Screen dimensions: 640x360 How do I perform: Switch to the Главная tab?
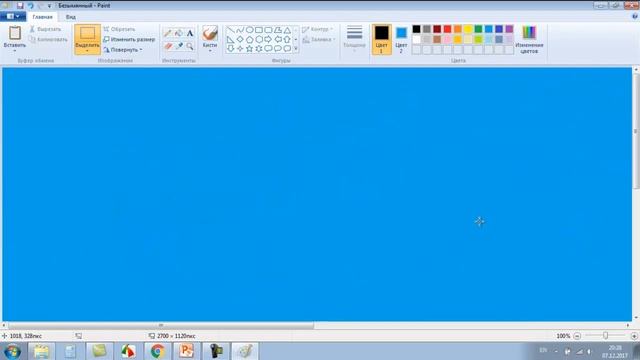click(42, 17)
